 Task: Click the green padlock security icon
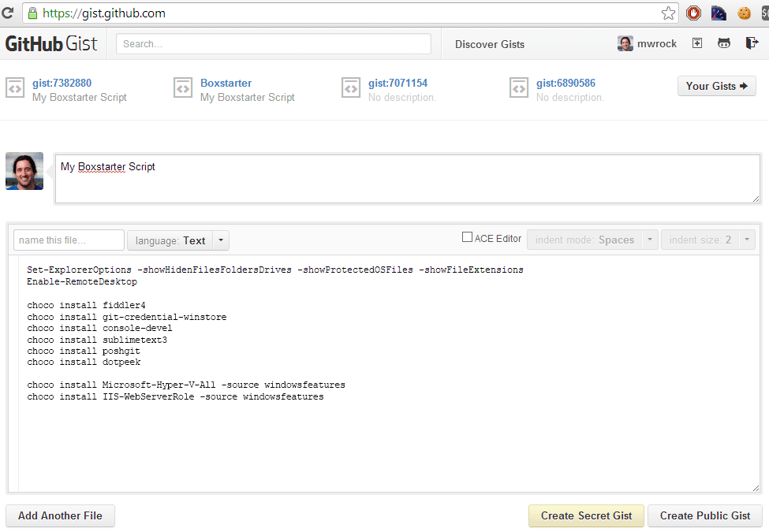tap(32, 13)
